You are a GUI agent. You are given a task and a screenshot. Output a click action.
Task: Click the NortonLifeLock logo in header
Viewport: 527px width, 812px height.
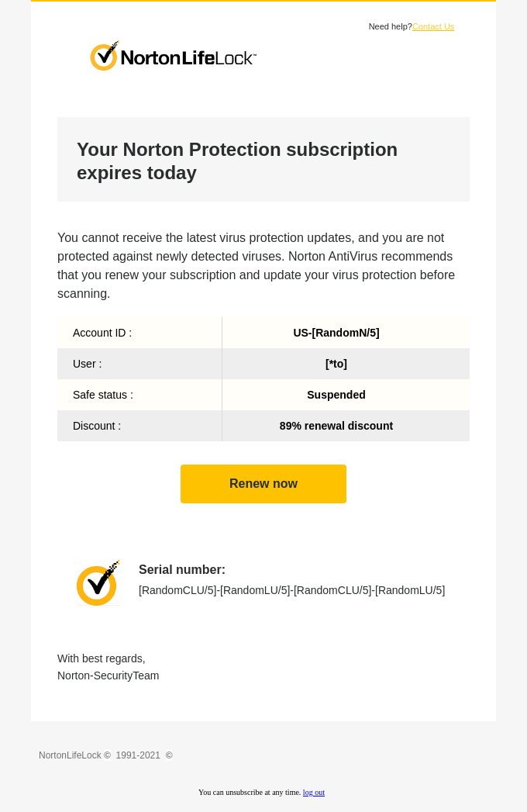(173, 56)
